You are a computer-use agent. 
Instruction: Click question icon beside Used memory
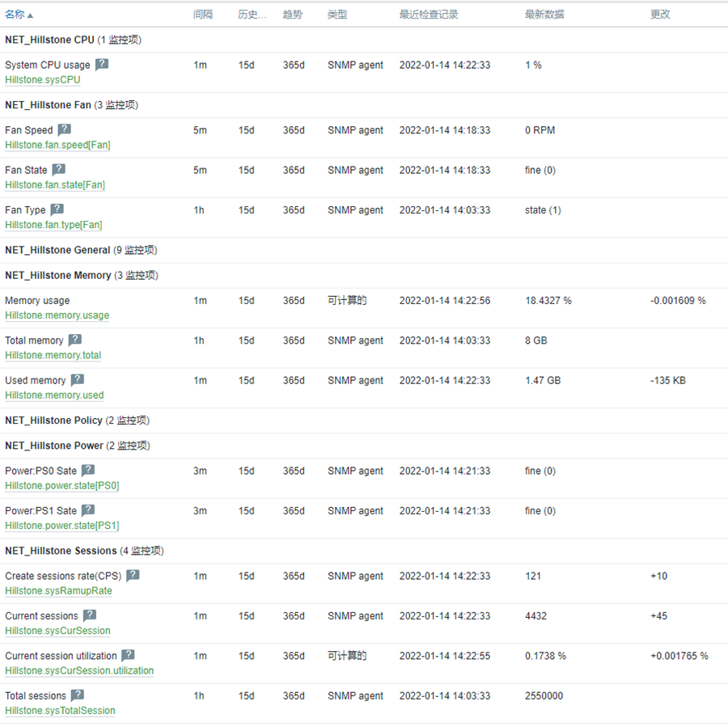[78, 380]
